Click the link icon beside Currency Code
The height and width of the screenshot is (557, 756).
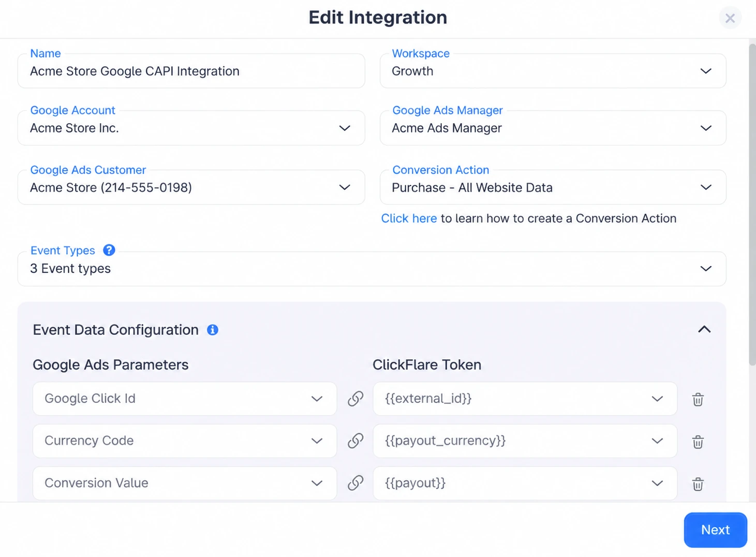point(355,441)
